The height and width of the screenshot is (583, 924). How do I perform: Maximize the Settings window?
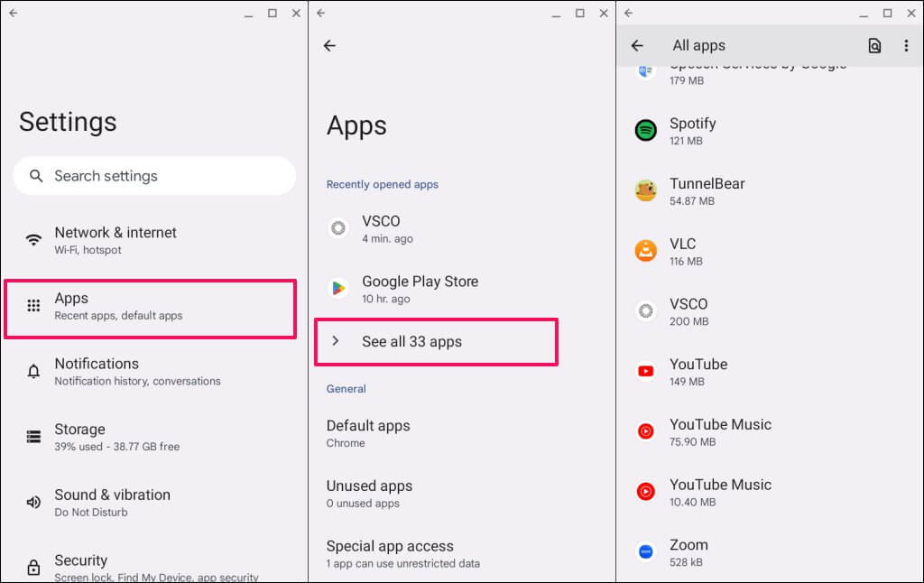(273, 13)
